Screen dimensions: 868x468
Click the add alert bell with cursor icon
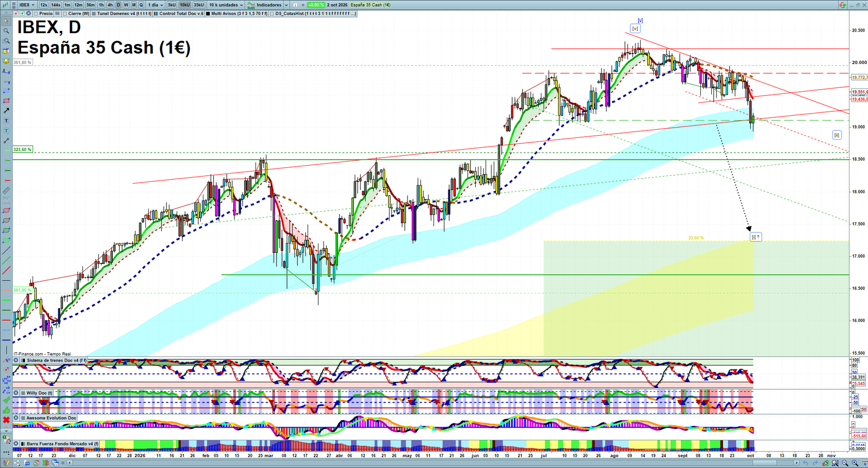[x=6, y=51]
